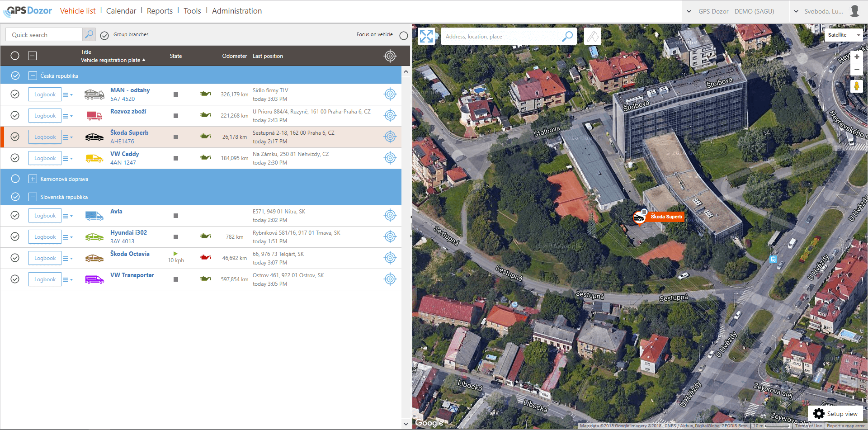Image resolution: width=868 pixels, height=430 pixels.
Task: Zoom in on the map
Action: pos(856,57)
